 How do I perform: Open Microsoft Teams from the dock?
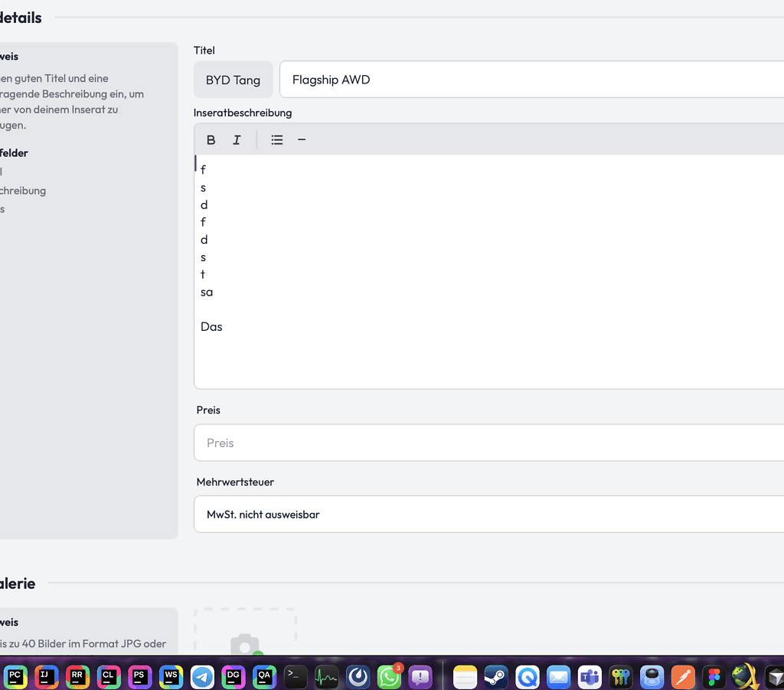pyautogui.click(x=590, y=676)
